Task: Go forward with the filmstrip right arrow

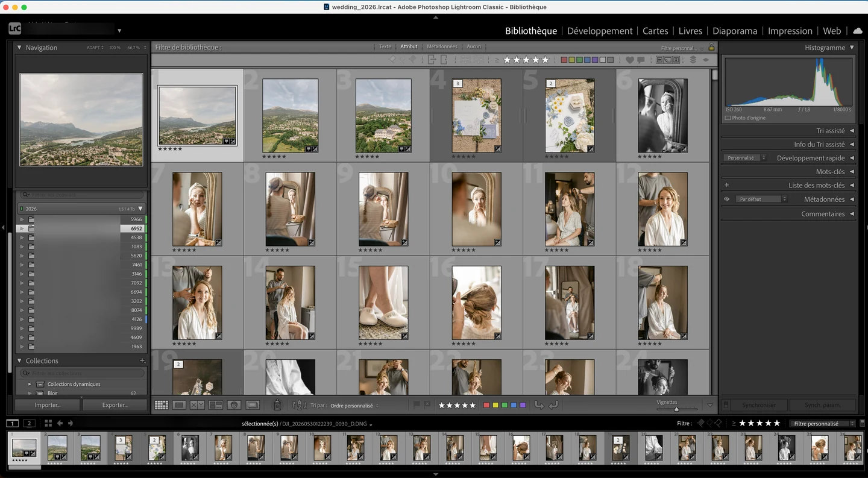Action: click(71, 423)
